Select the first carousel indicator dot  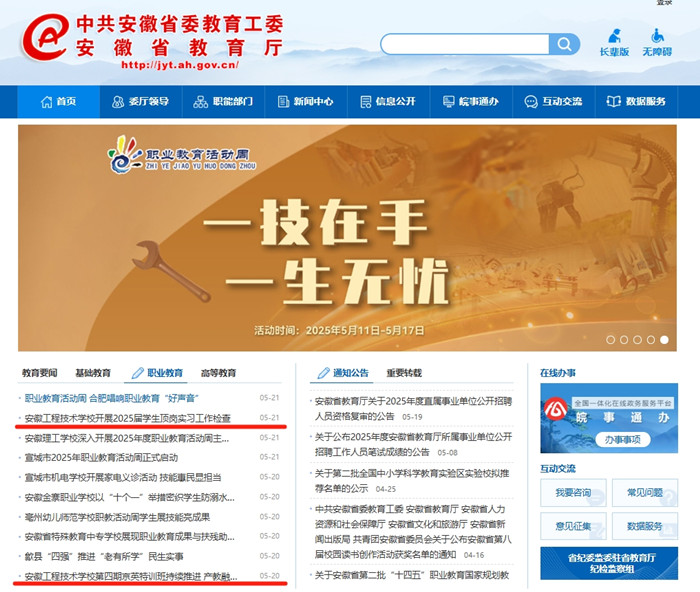point(610,340)
